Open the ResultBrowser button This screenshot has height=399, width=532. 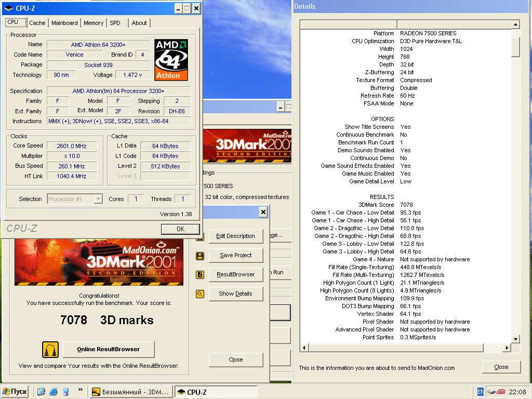236,274
